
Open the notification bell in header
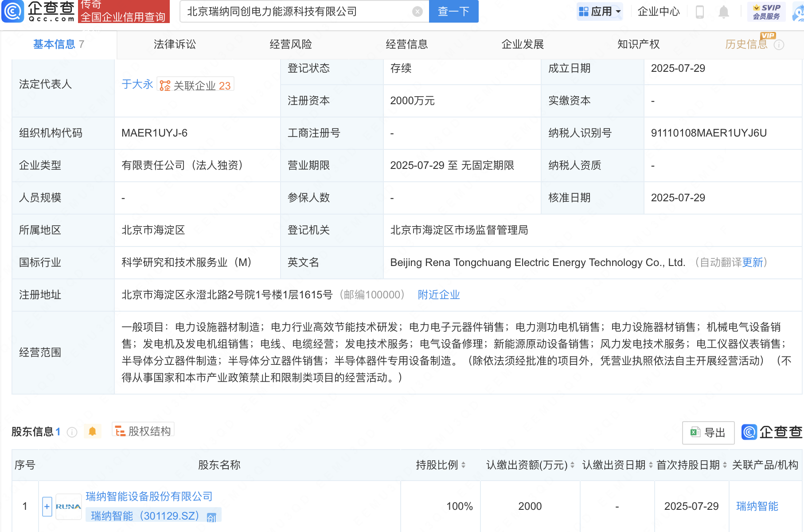pos(723,12)
